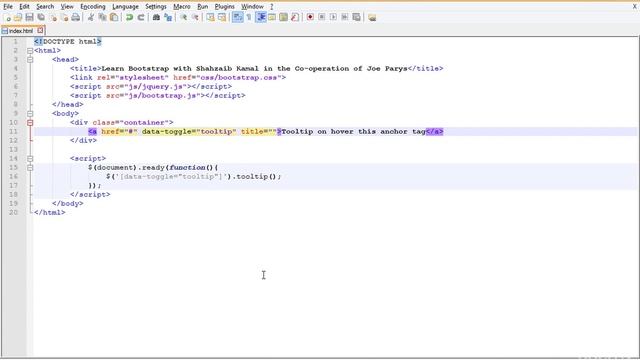Collapse the container div fold marker on line 10
The image size is (640, 360).
pyautogui.click(x=30, y=122)
